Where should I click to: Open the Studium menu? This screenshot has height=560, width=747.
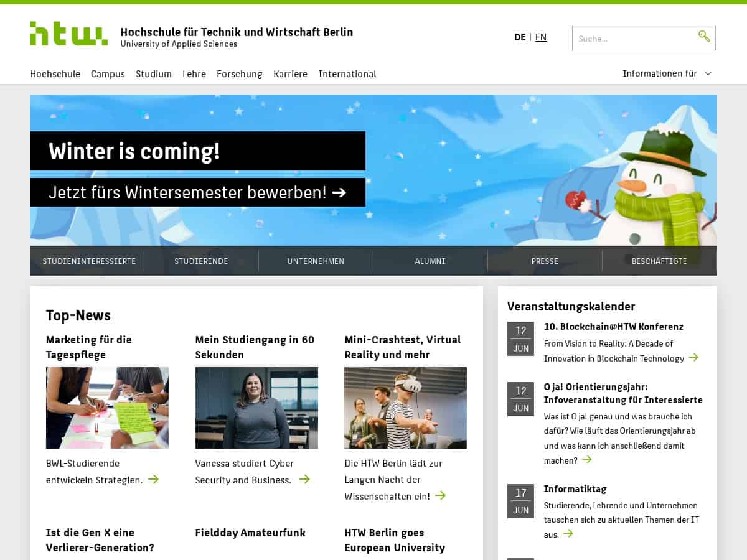154,74
